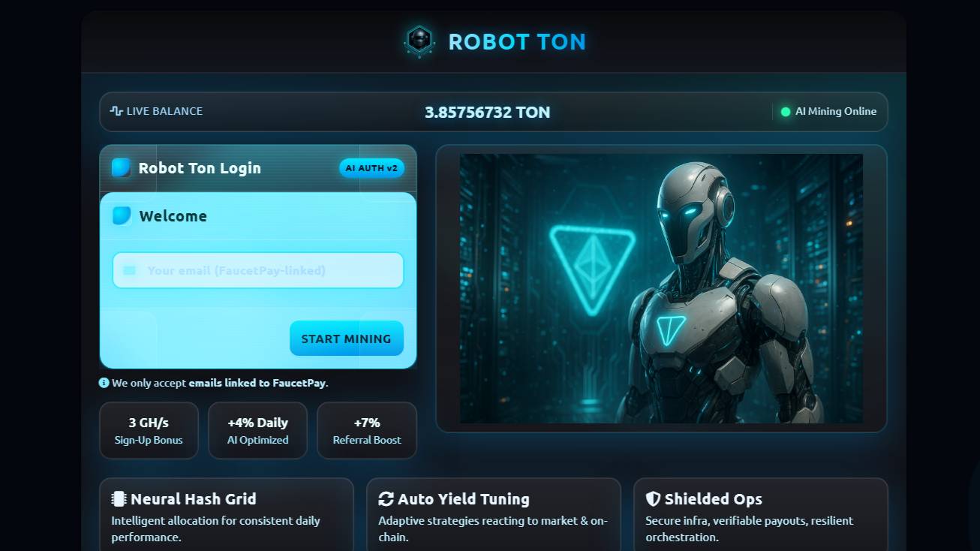Click the 3.85756732 TON balance value
Viewport: 980px width, 551px height.
(x=488, y=112)
